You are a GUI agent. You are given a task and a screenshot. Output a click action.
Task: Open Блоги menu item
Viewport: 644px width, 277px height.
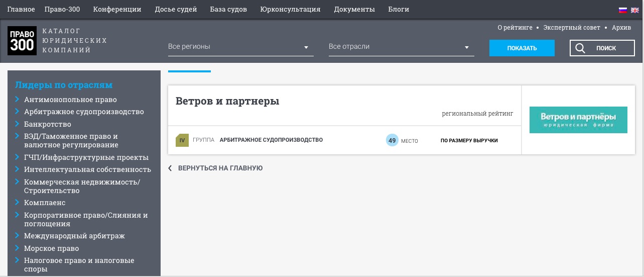pos(399,9)
